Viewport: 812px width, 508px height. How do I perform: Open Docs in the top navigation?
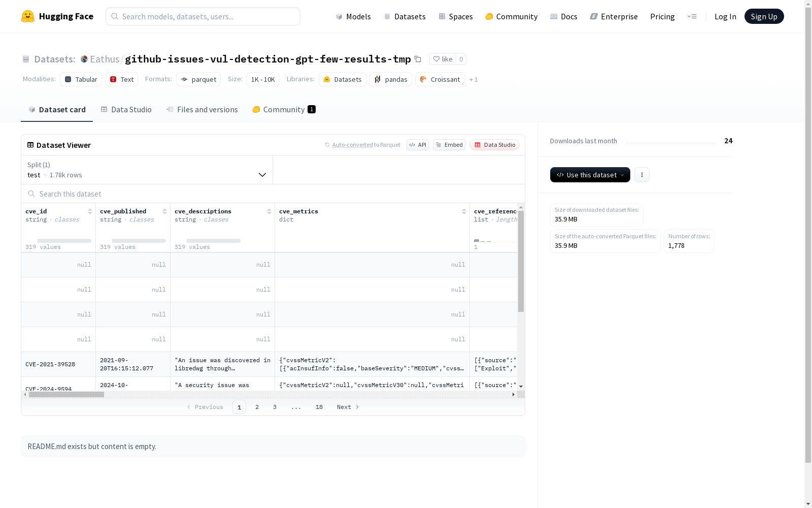564,16
